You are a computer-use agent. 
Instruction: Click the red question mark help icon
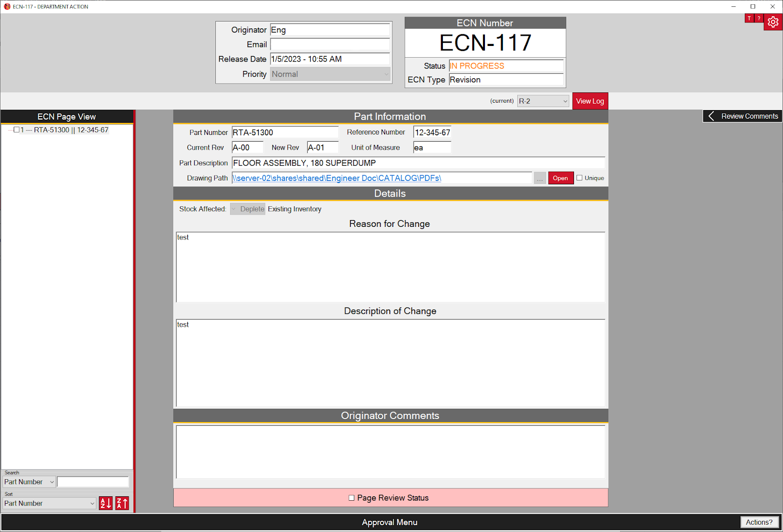[759, 18]
